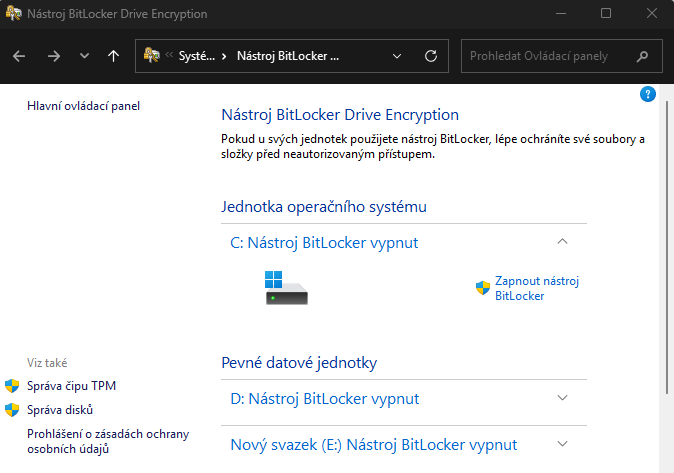This screenshot has height=473, width=674.
Task: Open help with the blue question mark
Action: 647,94
